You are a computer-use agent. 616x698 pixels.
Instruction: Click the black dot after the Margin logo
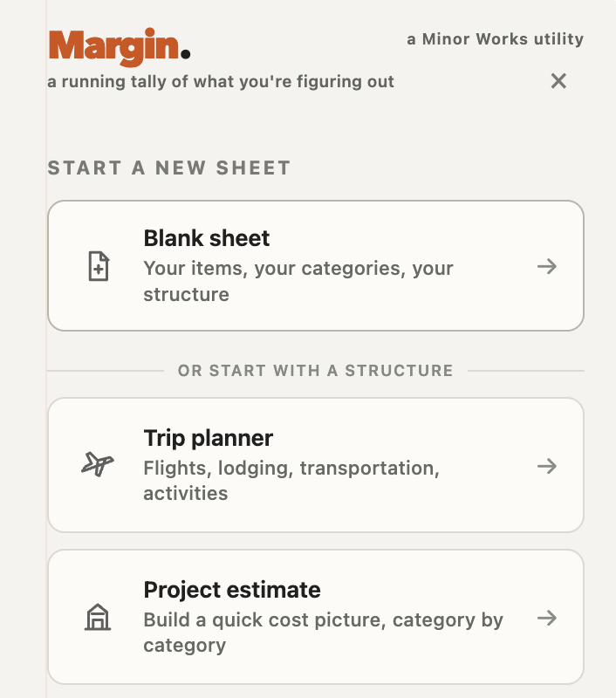[186, 54]
